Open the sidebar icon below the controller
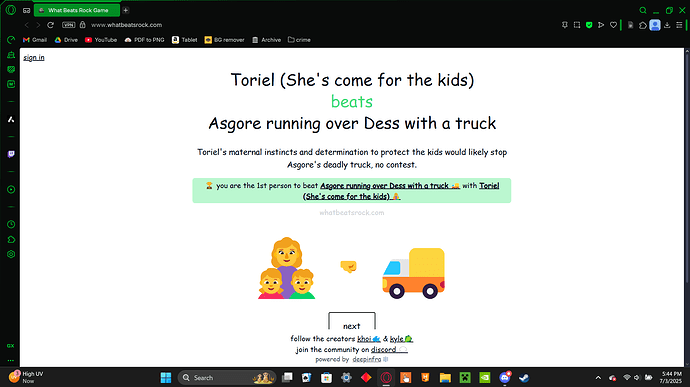690x387 pixels. click(11, 84)
